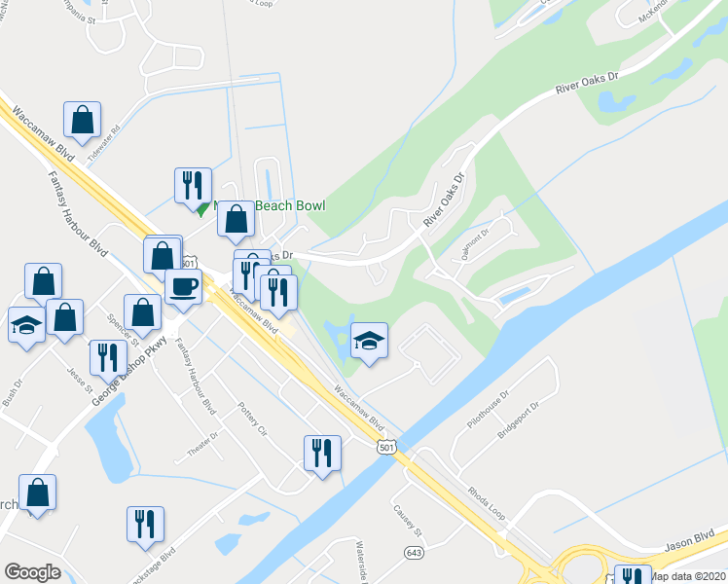Open the Google logo link
Viewport: 728px width, 584px height.
[x=32, y=571]
